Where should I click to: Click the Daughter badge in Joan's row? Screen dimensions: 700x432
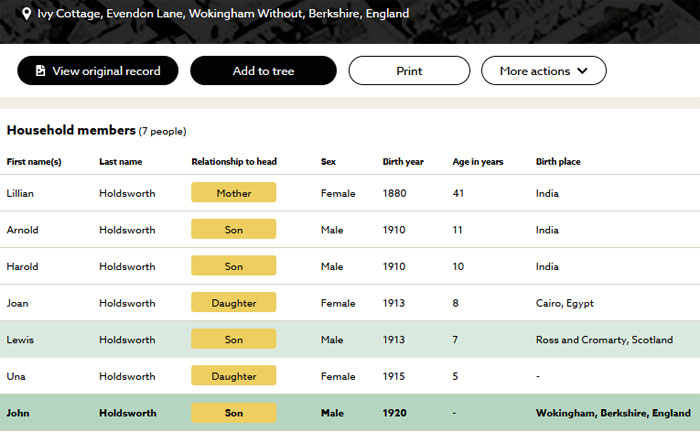point(233,303)
